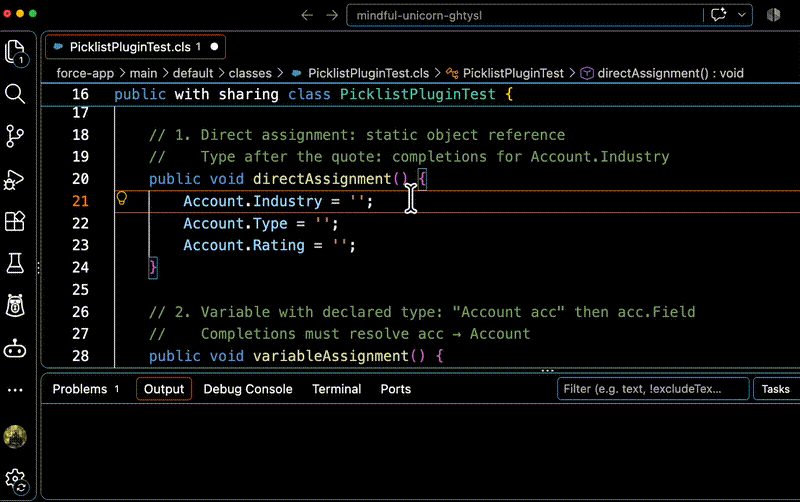Click the Account.Rating assignment line

click(x=269, y=245)
